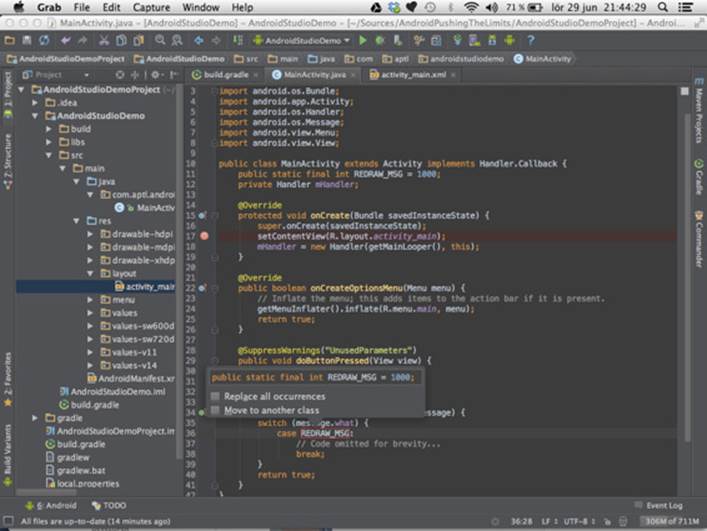Open the 2: Favorites side panel
Image resolution: width=707 pixels, height=531 pixels.
[8, 380]
